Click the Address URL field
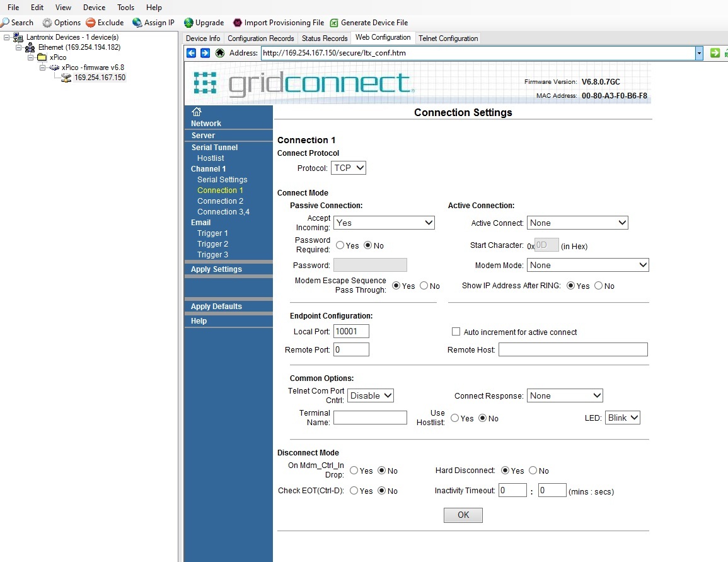The height and width of the screenshot is (562, 728). [478, 53]
